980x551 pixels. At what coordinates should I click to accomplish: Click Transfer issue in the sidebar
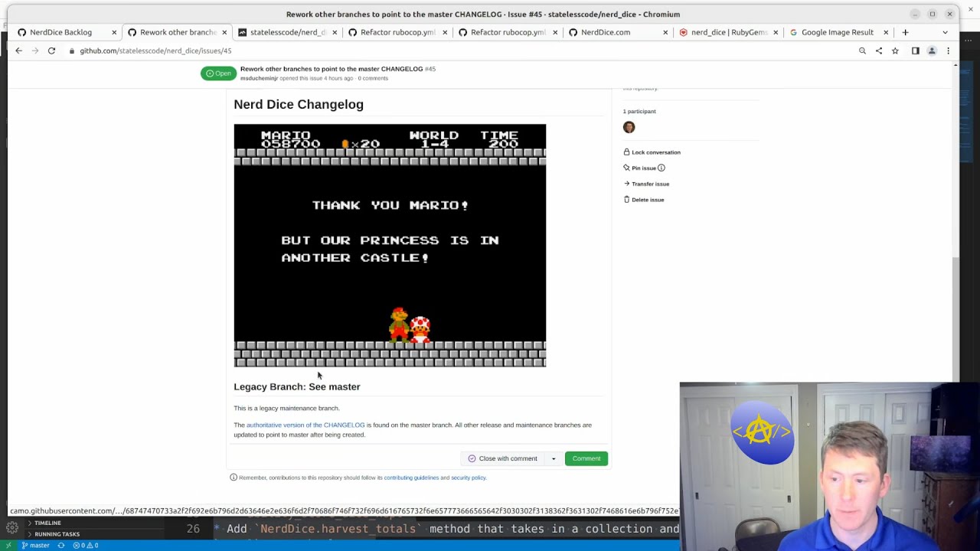pyautogui.click(x=646, y=184)
